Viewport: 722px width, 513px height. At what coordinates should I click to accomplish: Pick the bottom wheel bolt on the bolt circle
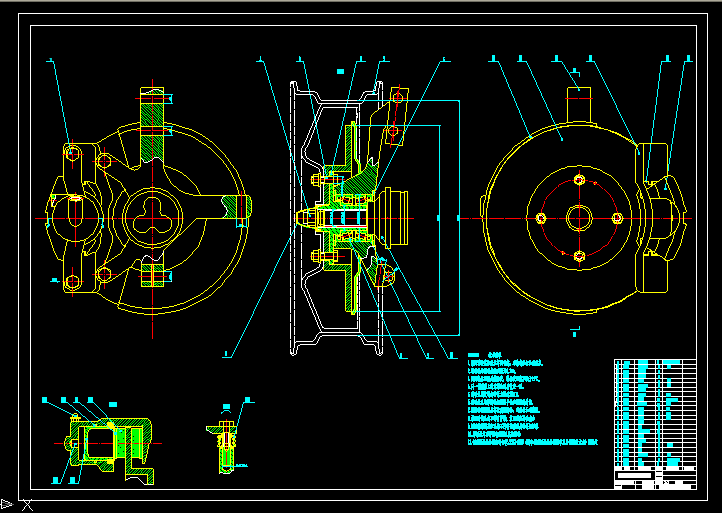[579, 256]
